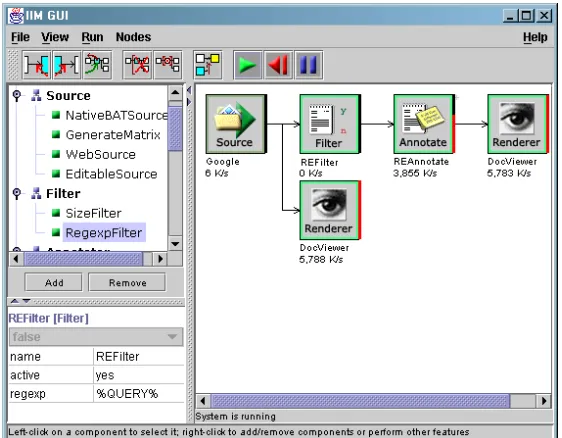Select EditableSource in the tree
Viewport: 562px width, 438px height.
click(111, 174)
